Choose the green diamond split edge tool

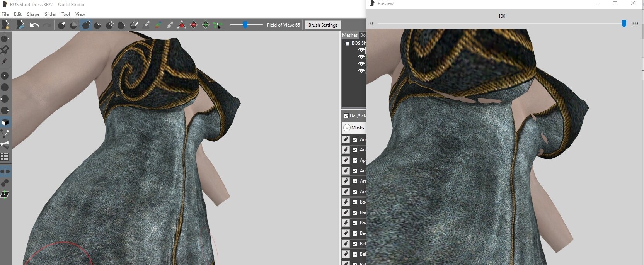point(206,25)
